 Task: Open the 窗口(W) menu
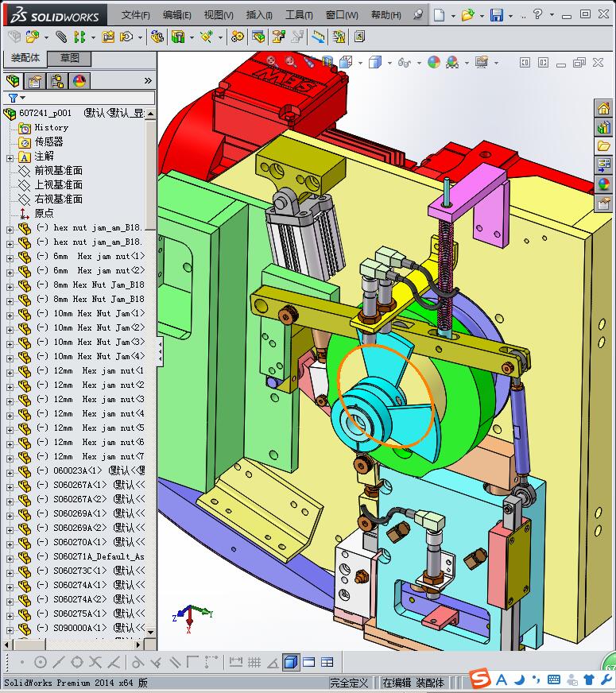click(x=342, y=15)
